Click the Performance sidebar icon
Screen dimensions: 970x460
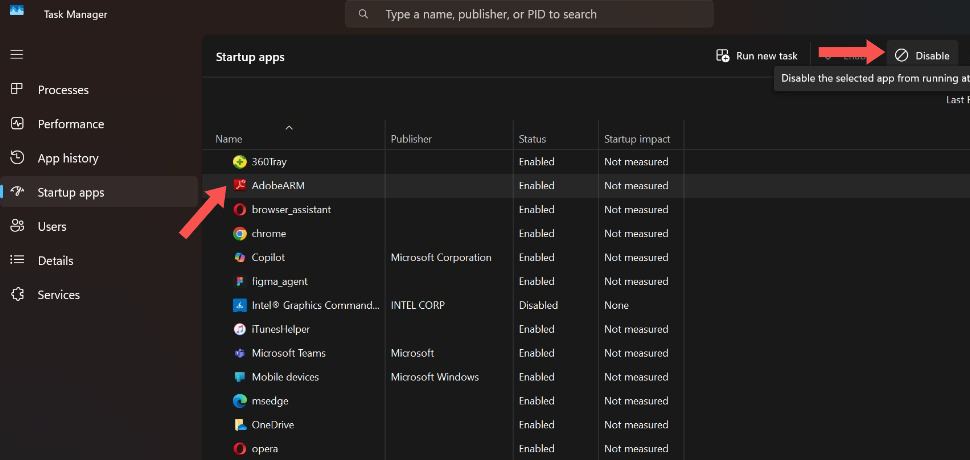tap(17, 123)
